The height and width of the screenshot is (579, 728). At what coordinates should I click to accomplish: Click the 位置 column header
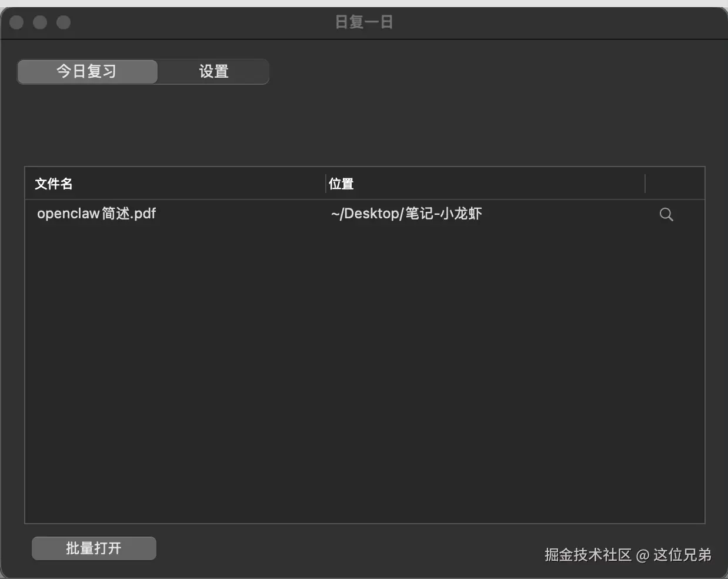[341, 183]
